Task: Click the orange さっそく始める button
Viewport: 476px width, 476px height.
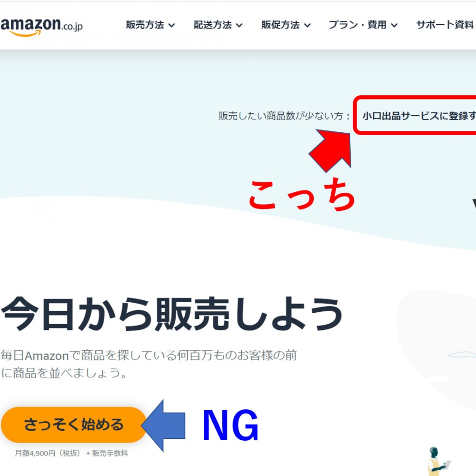Action: (x=74, y=425)
